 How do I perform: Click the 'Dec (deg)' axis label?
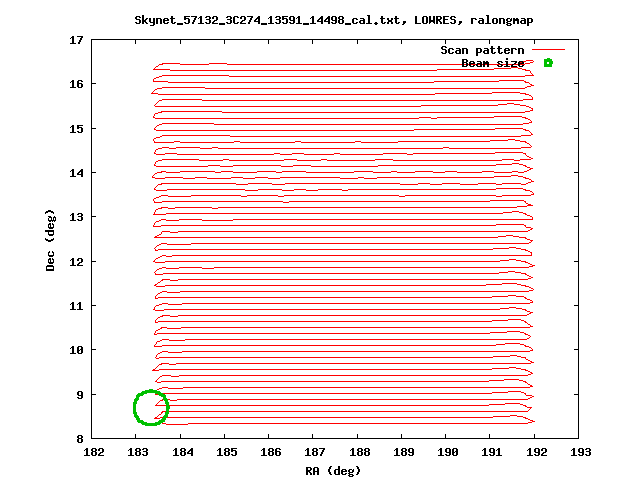tap(50, 240)
